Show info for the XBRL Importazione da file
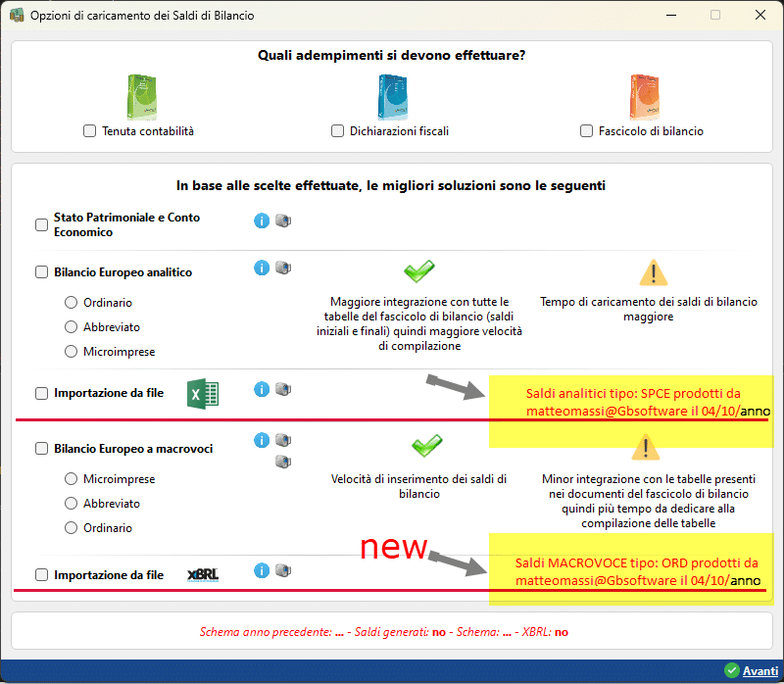Image resolution: width=784 pixels, height=684 pixels. (x=262, y=570)
